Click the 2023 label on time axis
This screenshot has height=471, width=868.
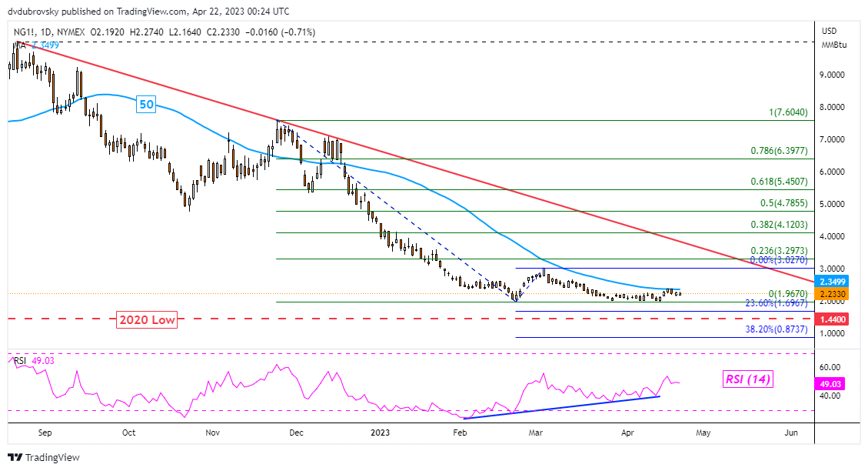pos(380,433)
